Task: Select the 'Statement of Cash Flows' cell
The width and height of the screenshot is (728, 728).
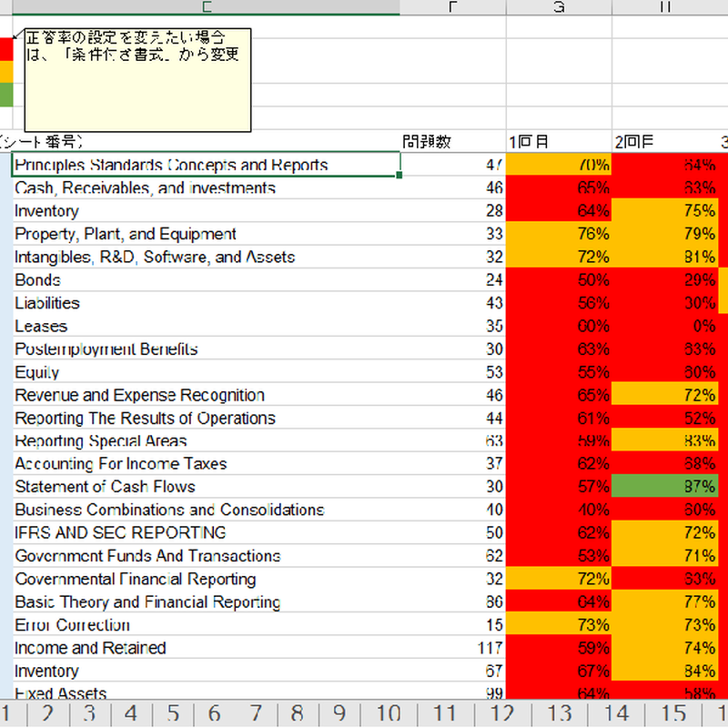Action: (x=207, y=487)
